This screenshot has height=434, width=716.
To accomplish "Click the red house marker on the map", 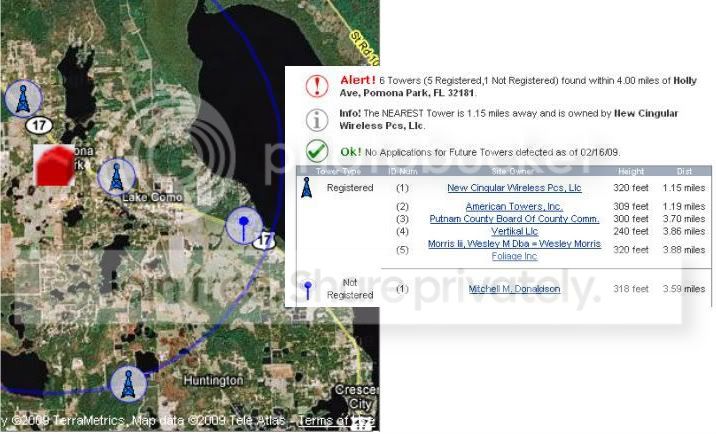I will [57, 165].
